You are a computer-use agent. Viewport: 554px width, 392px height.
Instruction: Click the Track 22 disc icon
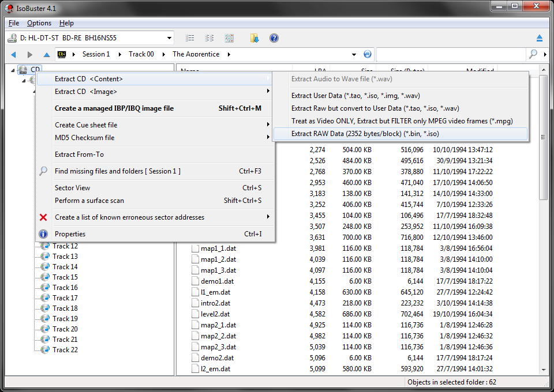point(45,350)
